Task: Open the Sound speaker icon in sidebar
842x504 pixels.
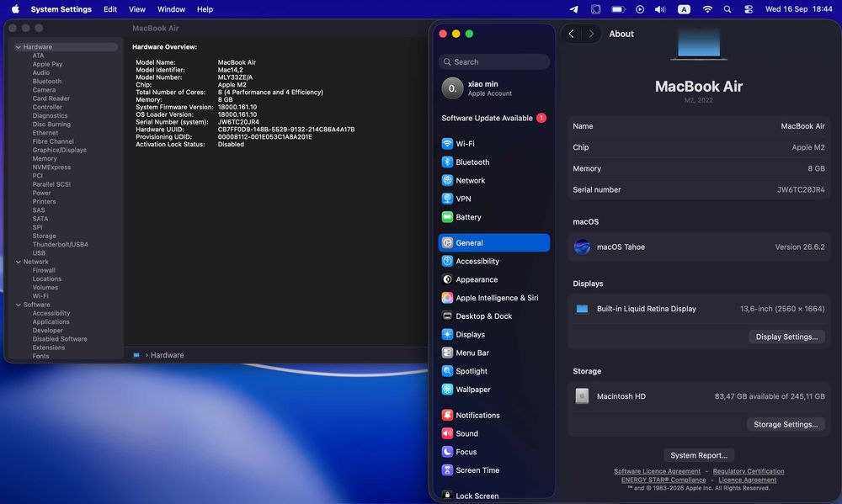Action: pyautogui.click(x=447, y=433)
